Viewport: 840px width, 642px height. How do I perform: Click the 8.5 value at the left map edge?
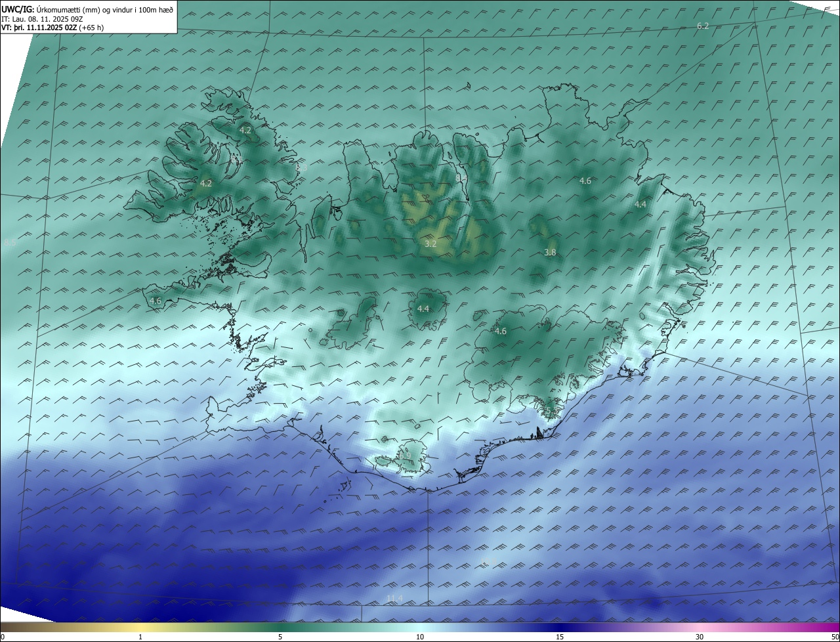coord(10,243)
